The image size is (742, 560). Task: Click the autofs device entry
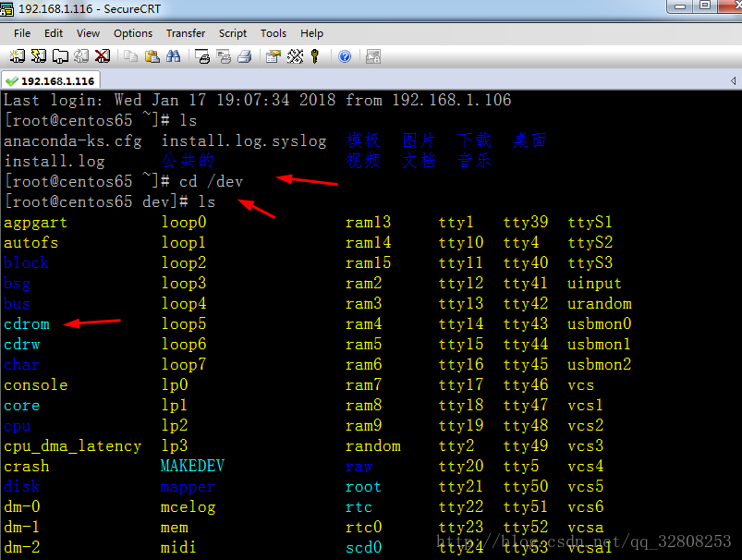pyautogui.click(x=30, y=243)
